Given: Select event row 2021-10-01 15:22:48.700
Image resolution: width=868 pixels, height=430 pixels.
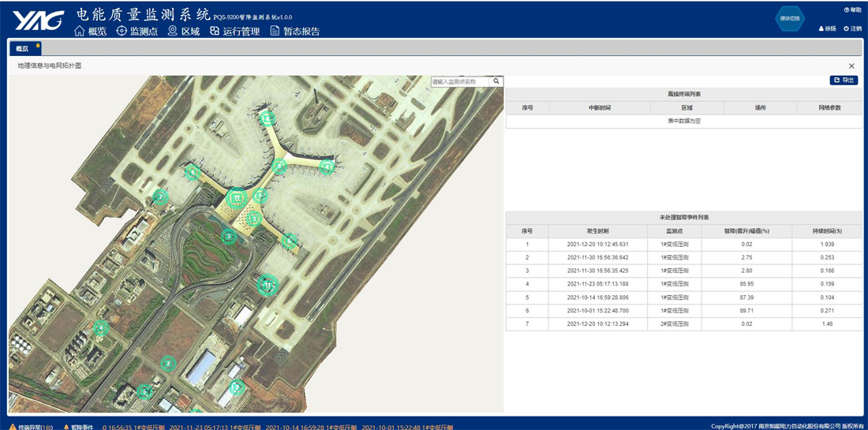Looking at the screenshot, I should (x=683, y=310).
